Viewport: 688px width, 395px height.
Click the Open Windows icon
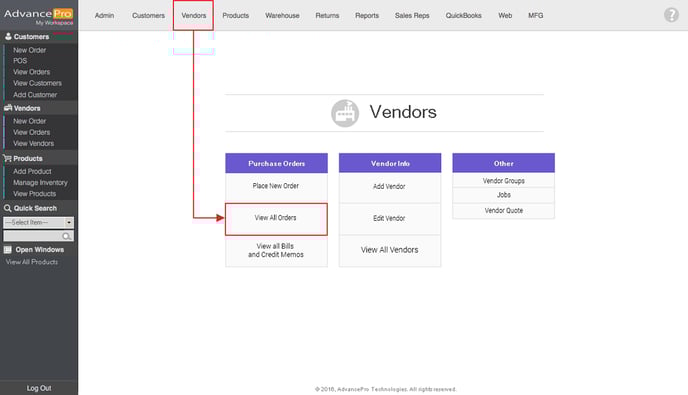(x=7, y=250)
